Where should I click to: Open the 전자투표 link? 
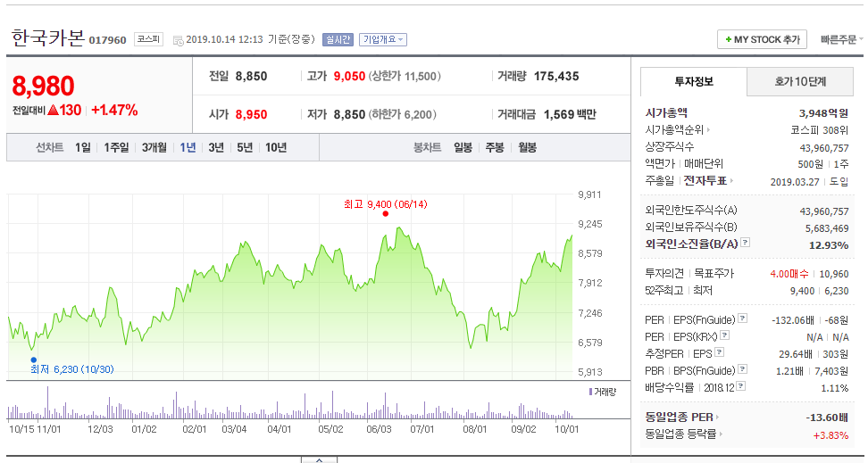pyautogui.click(x=708, y=180)
